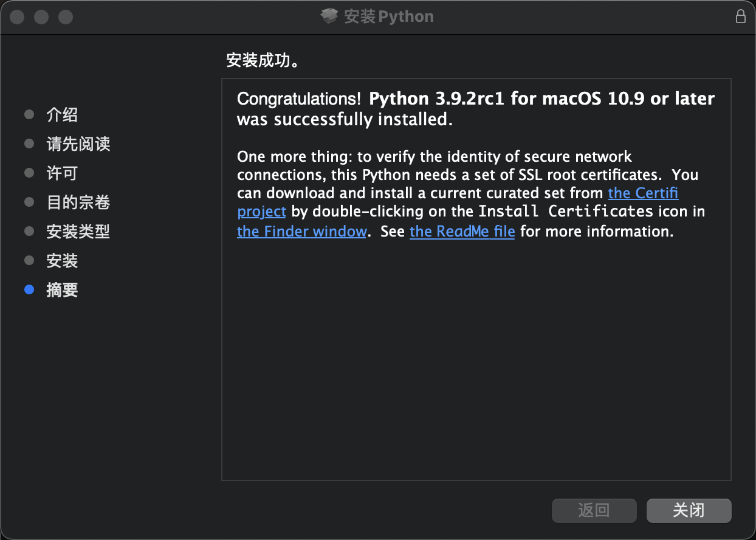Select the 摘要 step in sidebar

[62, 290]
